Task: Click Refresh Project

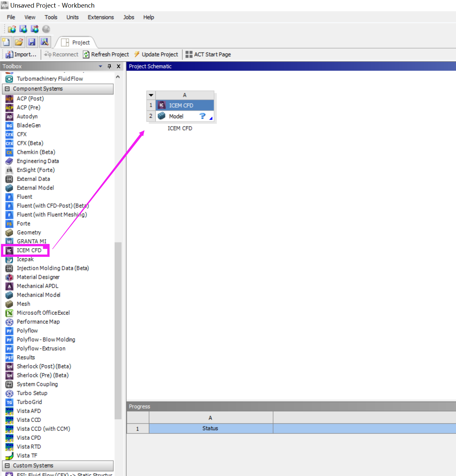Action: tap(106, 55)
